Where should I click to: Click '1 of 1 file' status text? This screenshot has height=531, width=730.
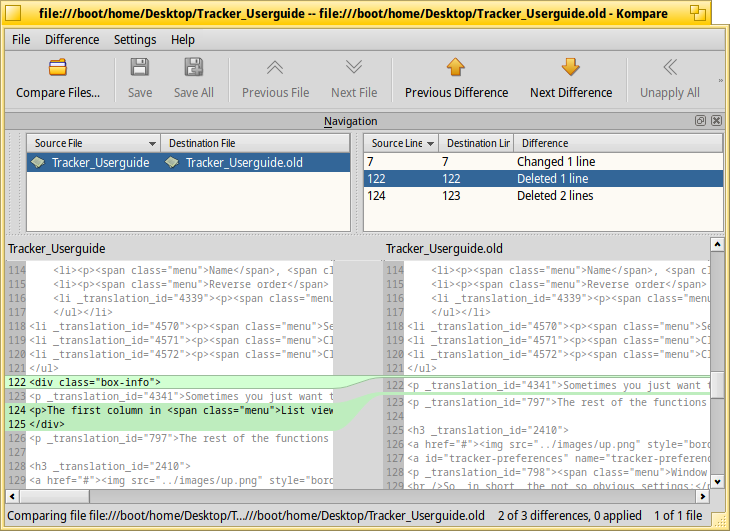pyautogui.click(x=678, y=515)
